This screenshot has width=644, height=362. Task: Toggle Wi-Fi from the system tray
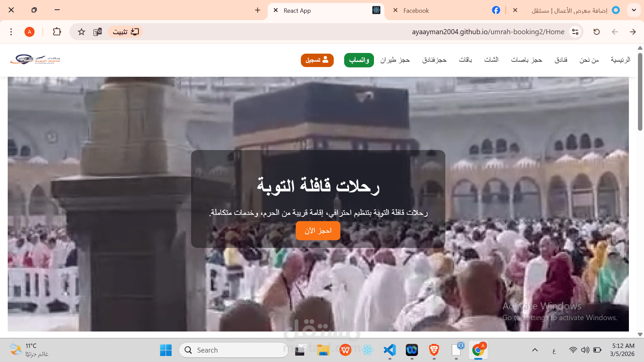pos(573,350)
